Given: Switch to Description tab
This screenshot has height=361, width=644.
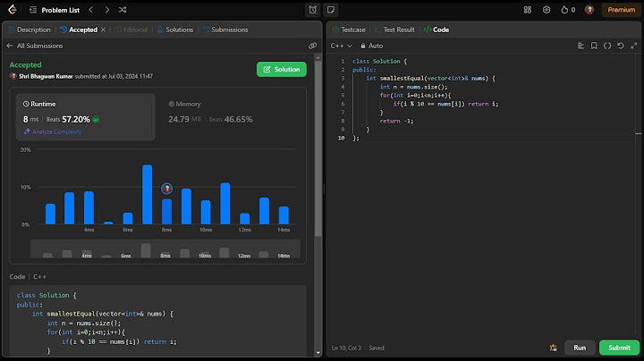Looking at the screenshot, I should [x=30, y=29].
